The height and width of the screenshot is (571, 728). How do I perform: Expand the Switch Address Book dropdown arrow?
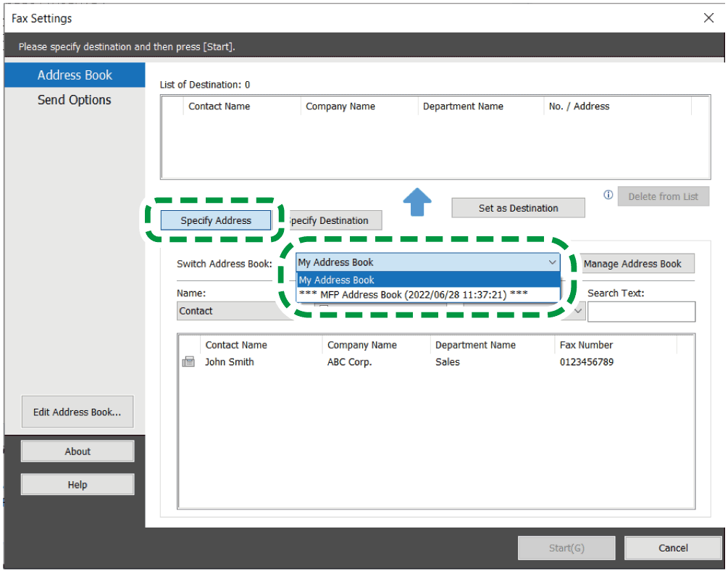[x=552, y=262]
